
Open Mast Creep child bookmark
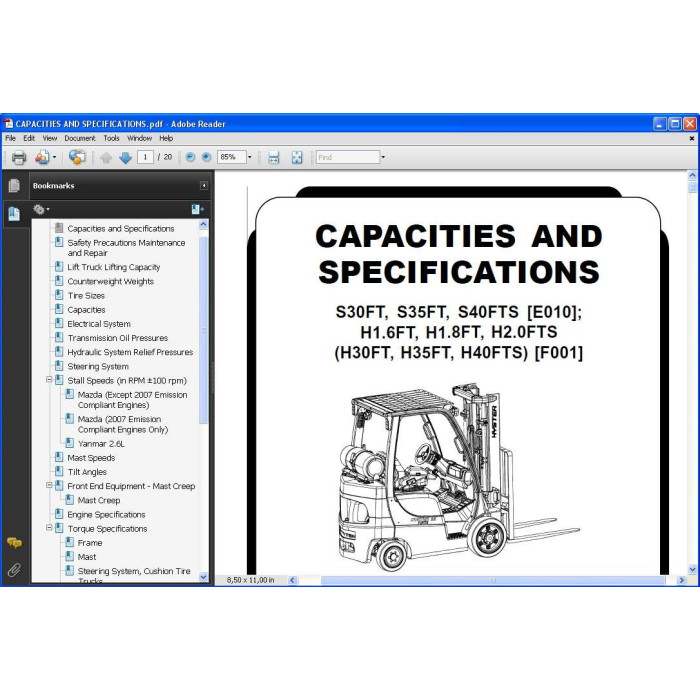[99, 500]
